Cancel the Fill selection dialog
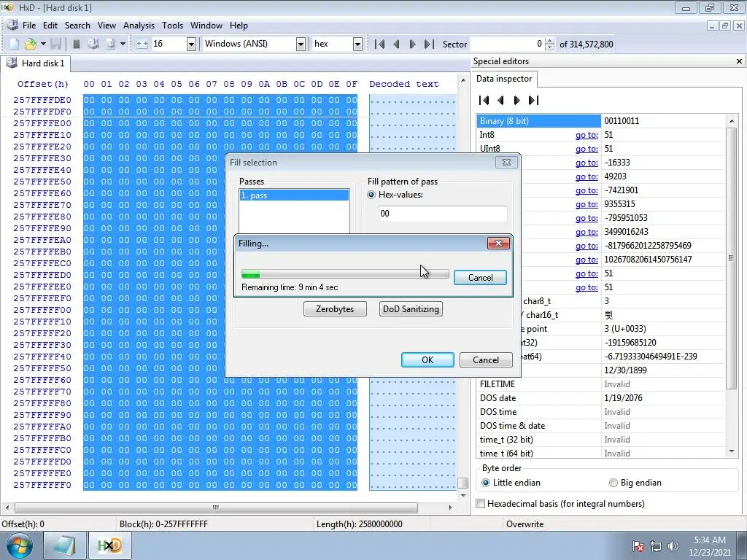 pos(486,360)
